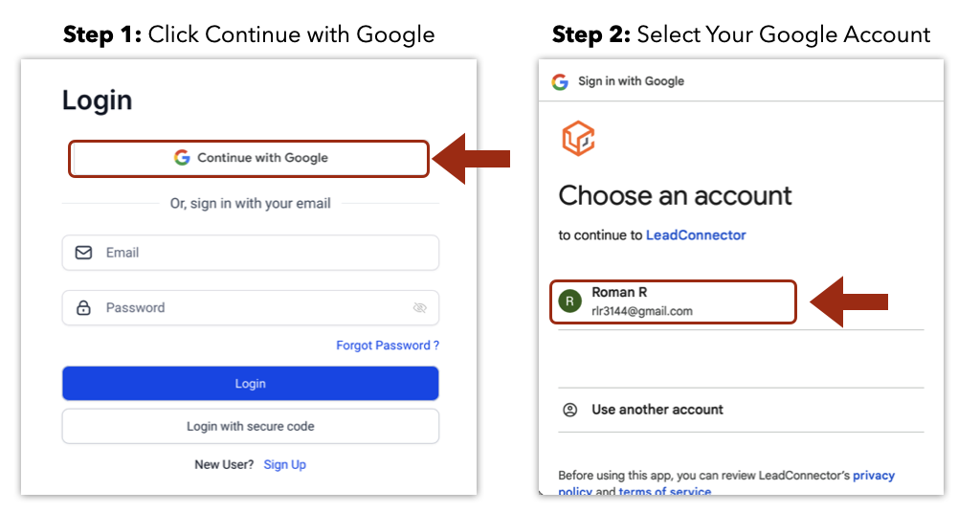
Task: Focus the Email input field
Action: [x=251, y=253]
